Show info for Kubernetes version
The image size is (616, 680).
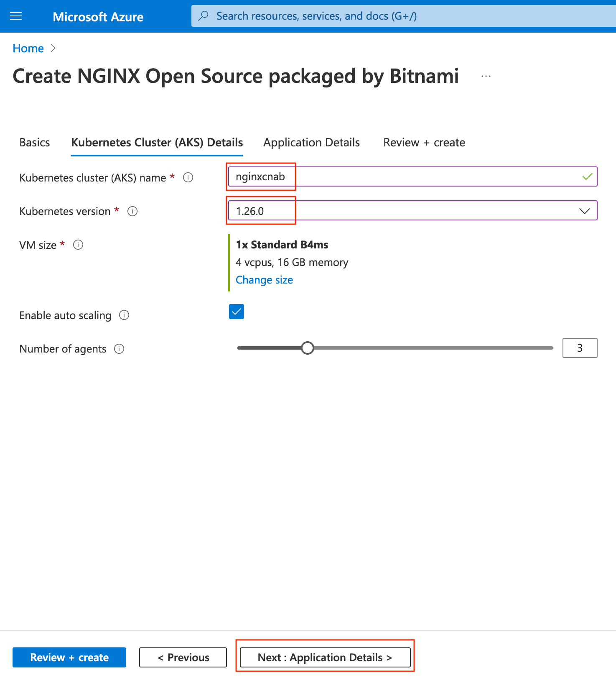coord(132,211)
